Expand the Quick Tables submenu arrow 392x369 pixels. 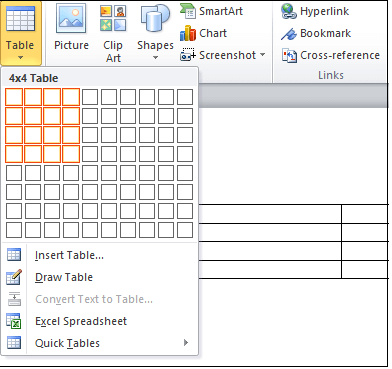(x=186, y=343)
